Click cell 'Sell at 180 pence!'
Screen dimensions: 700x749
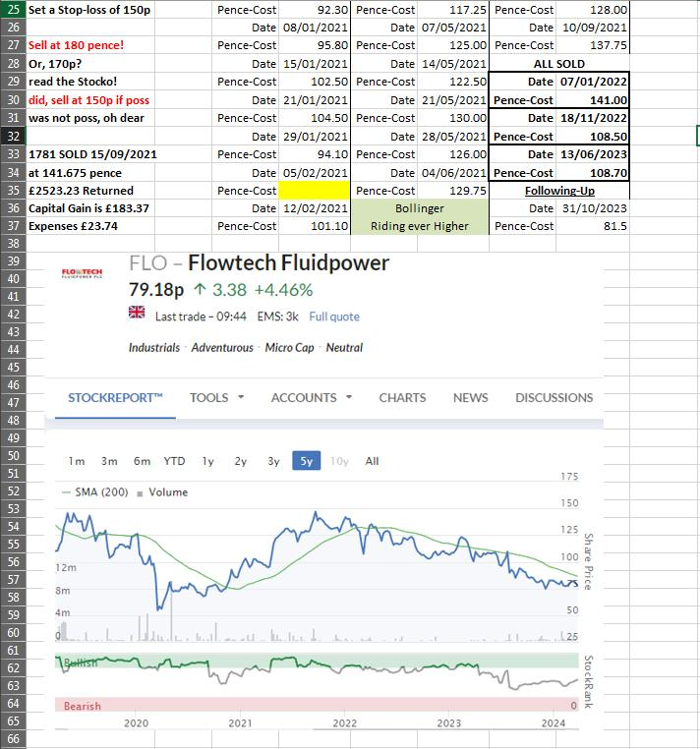click(x=90, y=45)
